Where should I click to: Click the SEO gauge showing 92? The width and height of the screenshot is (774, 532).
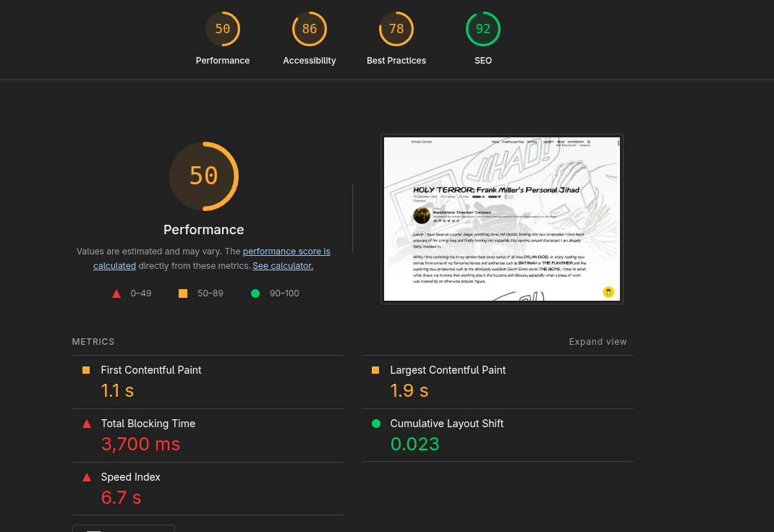point(483,29)
